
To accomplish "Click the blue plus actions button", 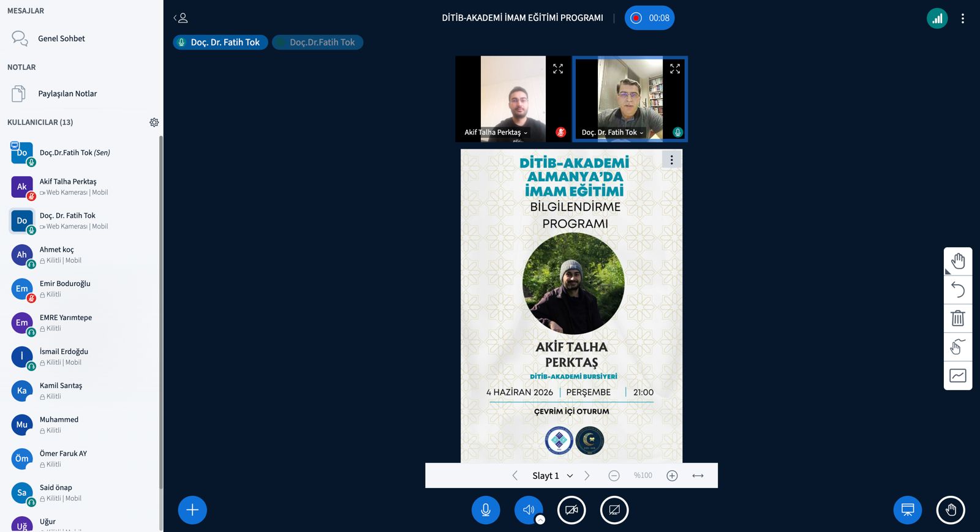I will click(x=192, y=510).
